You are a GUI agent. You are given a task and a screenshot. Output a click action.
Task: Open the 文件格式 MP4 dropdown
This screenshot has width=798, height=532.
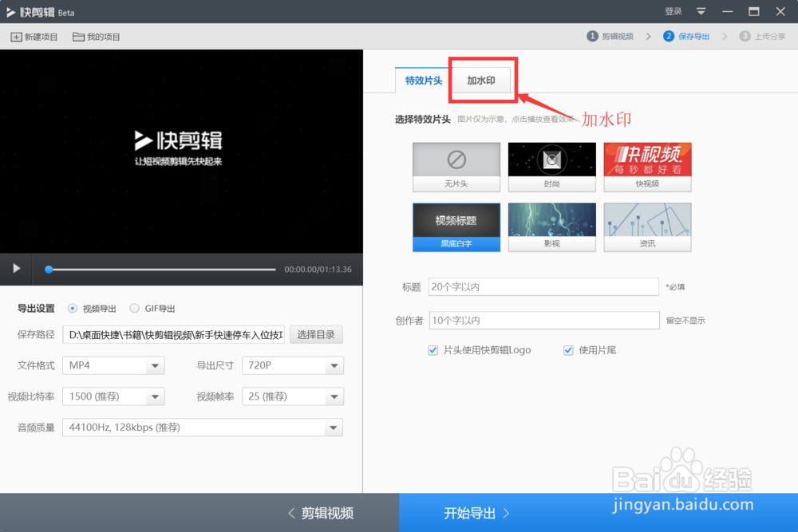pos(113,365)
